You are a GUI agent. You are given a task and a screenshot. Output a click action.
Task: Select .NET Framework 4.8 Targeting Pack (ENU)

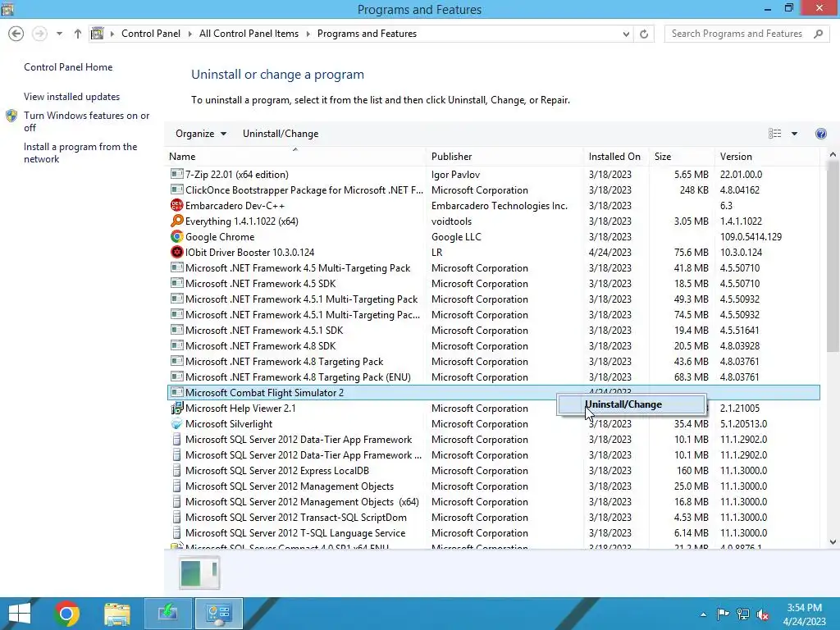point(493,377)
